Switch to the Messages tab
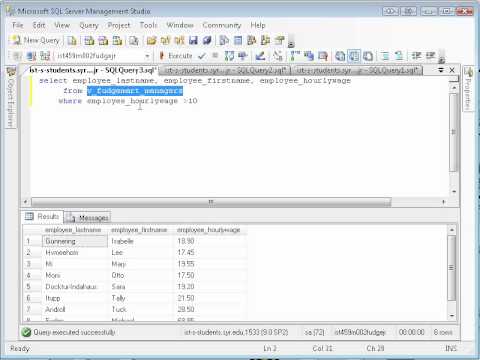This screenshot has width=480, height=360. 87,218
